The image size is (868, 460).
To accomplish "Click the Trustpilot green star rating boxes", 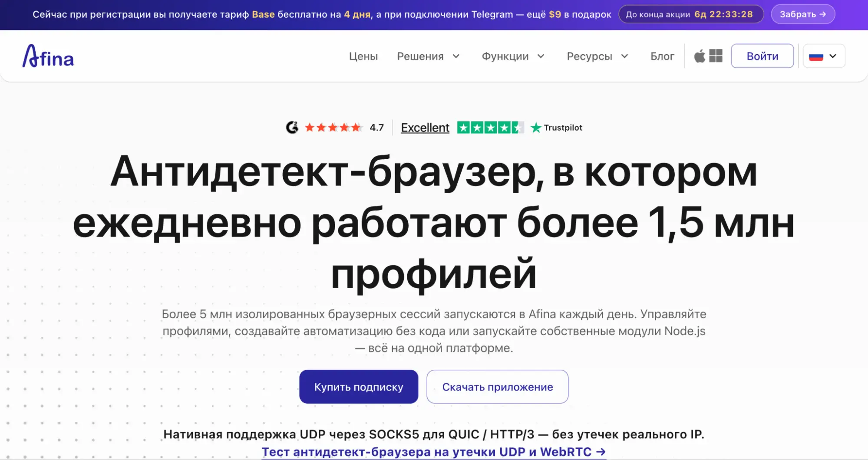I will coord(491,128).
